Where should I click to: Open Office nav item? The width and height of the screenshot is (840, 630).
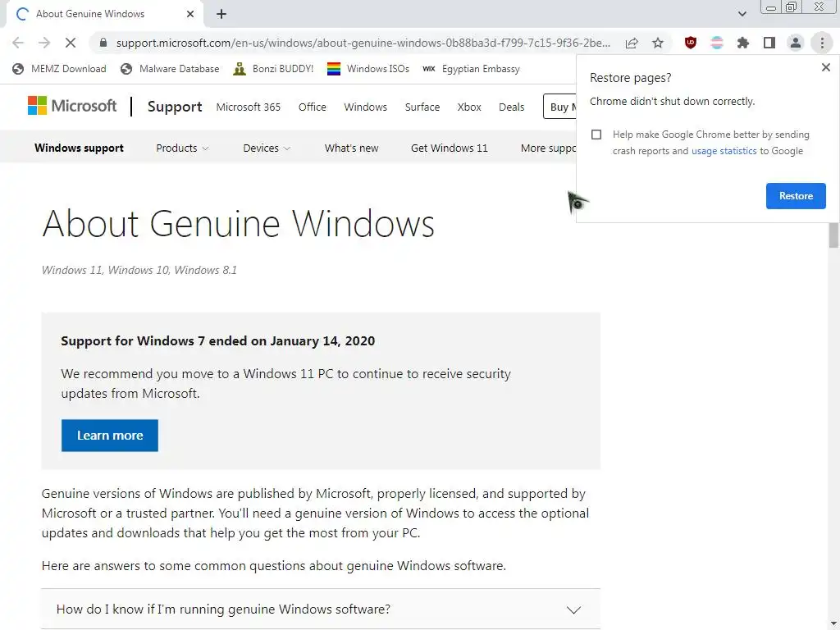[313, 107]
